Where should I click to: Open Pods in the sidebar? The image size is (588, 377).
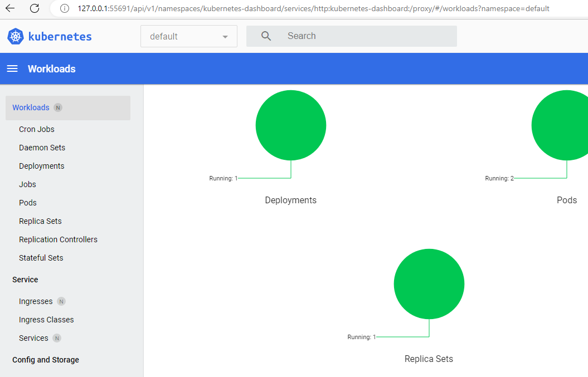click(28, 203)
